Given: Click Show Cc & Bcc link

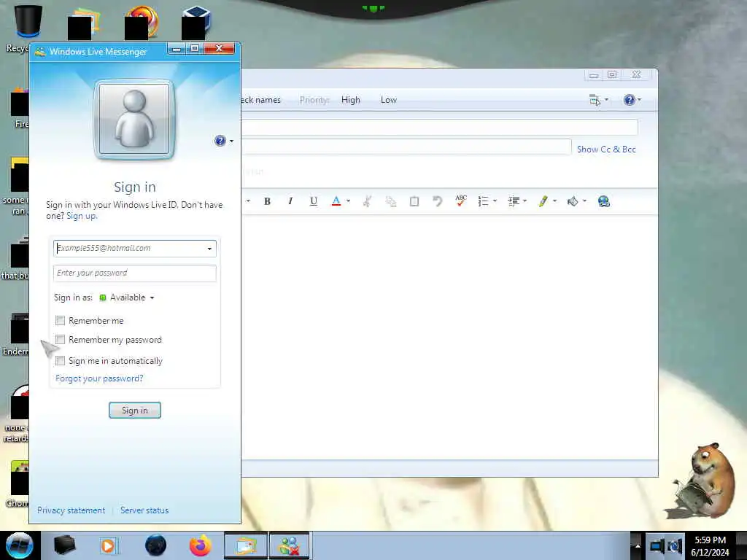Looking at the screenshot, I should pyautogui.click(x=606, y=149).
